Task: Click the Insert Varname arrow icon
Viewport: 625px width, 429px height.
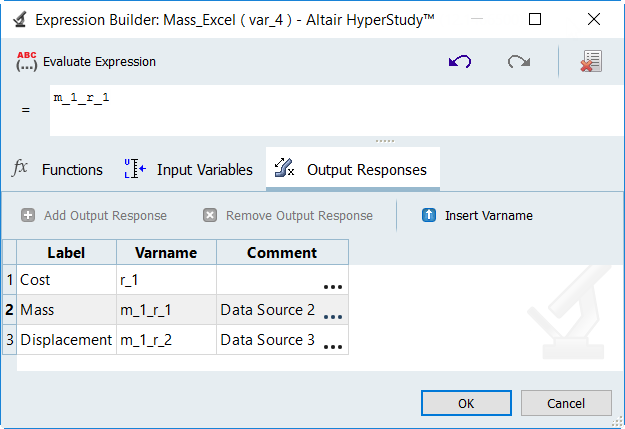Action: coord(429,215)
